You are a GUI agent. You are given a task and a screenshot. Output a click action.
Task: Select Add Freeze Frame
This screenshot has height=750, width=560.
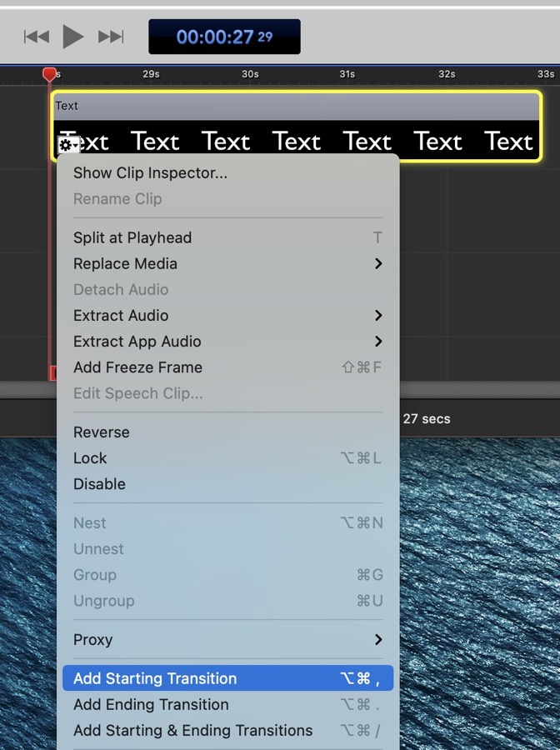[137, 367]
